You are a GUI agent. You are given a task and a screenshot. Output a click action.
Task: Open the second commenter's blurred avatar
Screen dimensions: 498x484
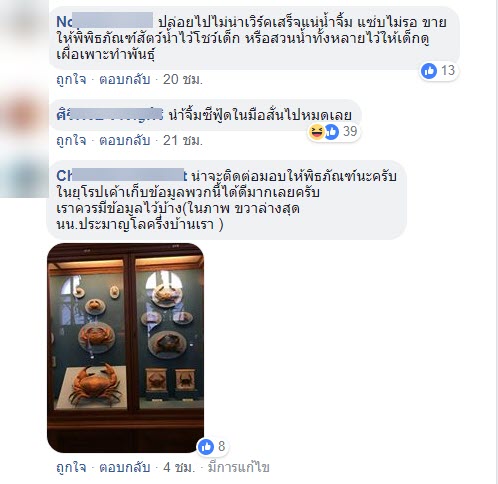tap(24, 115)
